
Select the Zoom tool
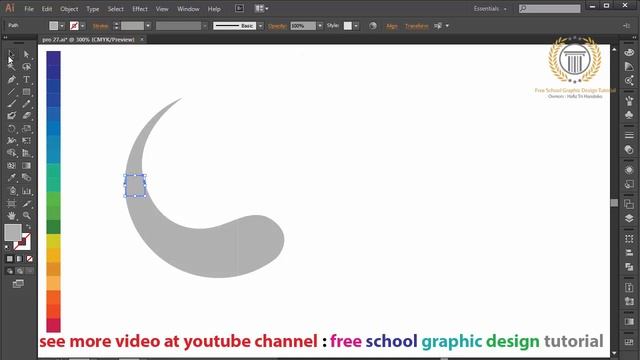click(x=27, y=216)
